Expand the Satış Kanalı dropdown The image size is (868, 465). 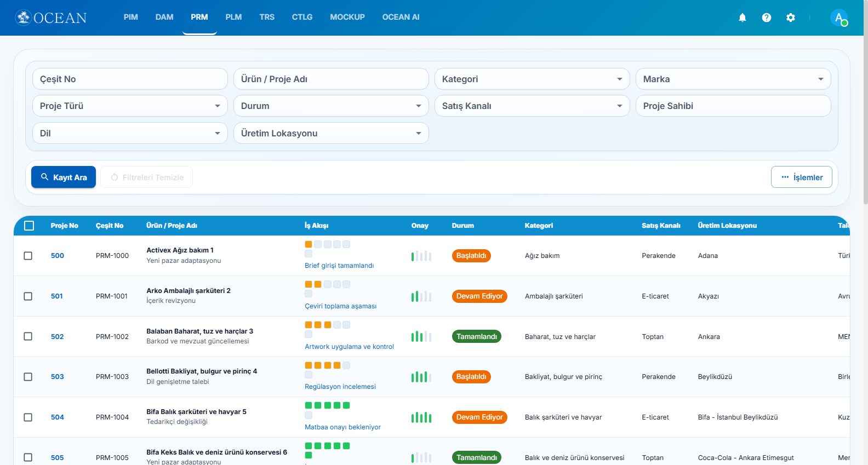tap(532, 106)
